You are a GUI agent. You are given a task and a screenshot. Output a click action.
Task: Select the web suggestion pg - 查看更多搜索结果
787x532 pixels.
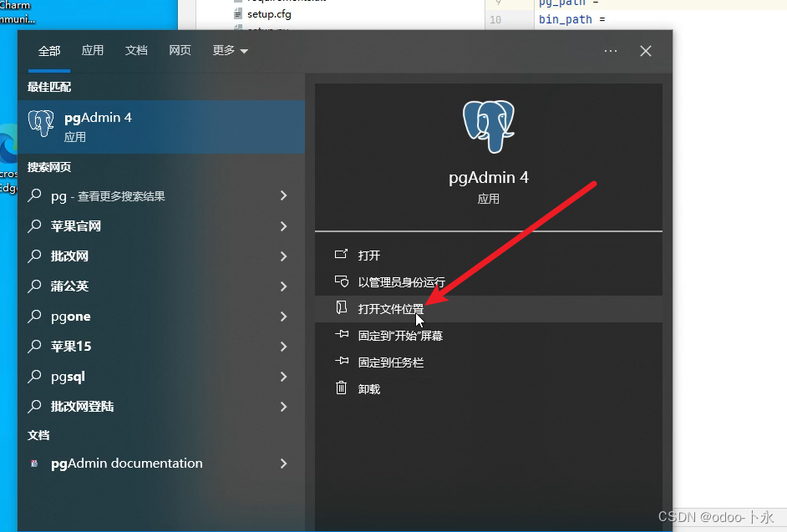click(x=161, y=195)
